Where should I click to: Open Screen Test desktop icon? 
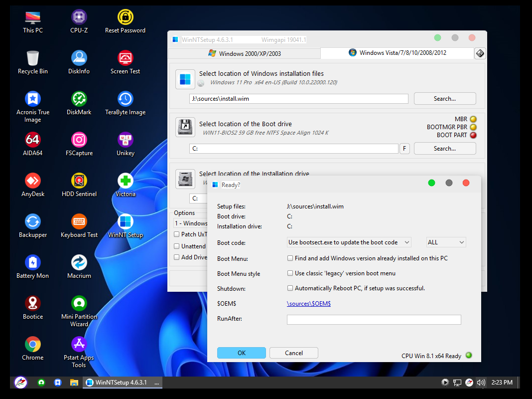[x=125, y=62]
